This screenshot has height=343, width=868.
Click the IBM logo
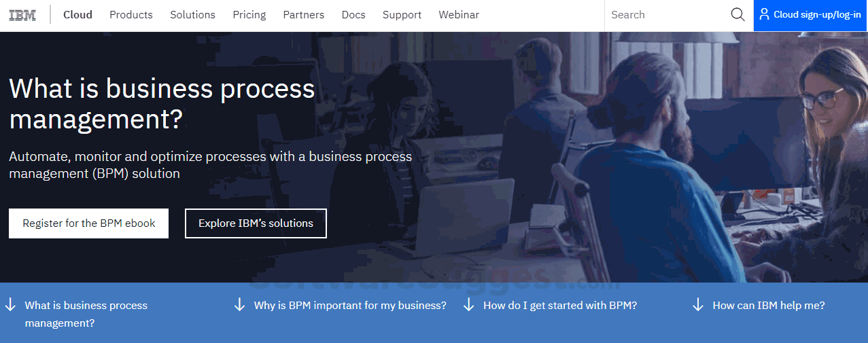[22, 15]
